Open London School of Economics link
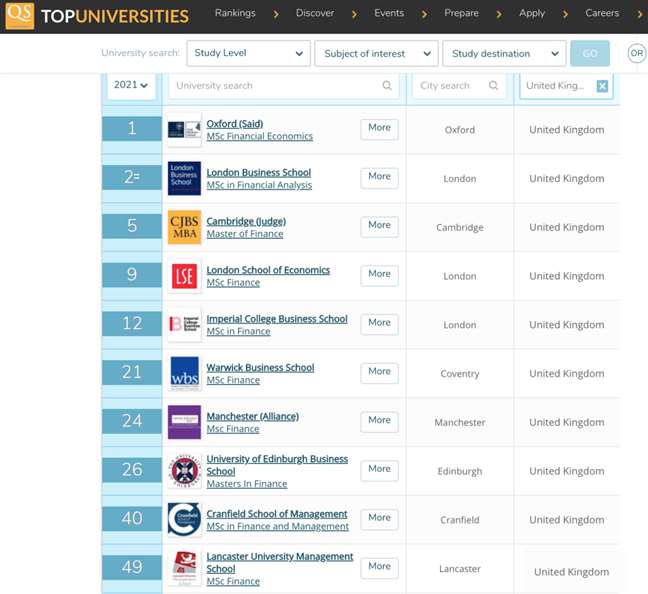Image resolution: width=648 pixels, height=594 pixels. pos(268,270)
